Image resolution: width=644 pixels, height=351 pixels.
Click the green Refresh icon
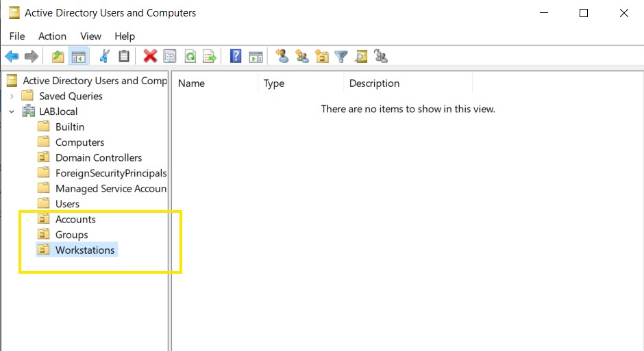pos(190,56)
